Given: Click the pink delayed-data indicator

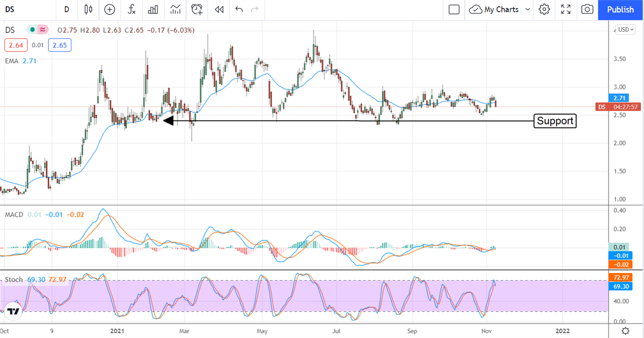Looking at the screenshot, I should click(43, 30).
